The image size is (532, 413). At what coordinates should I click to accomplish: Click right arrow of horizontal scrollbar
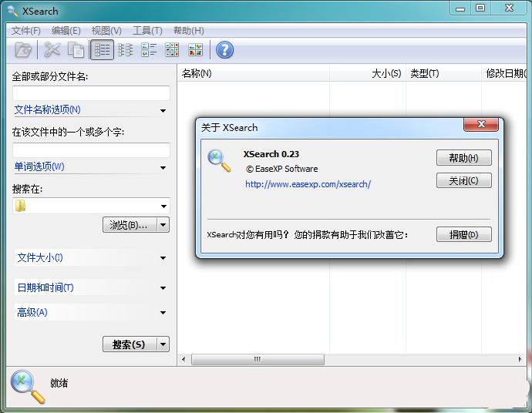coord(520,359)
